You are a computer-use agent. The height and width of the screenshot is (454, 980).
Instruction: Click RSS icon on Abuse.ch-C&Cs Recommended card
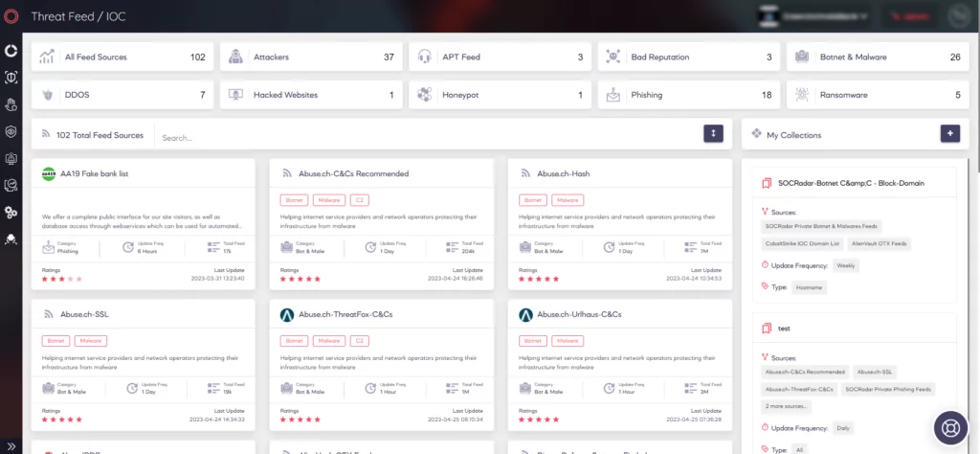[287, 173]
